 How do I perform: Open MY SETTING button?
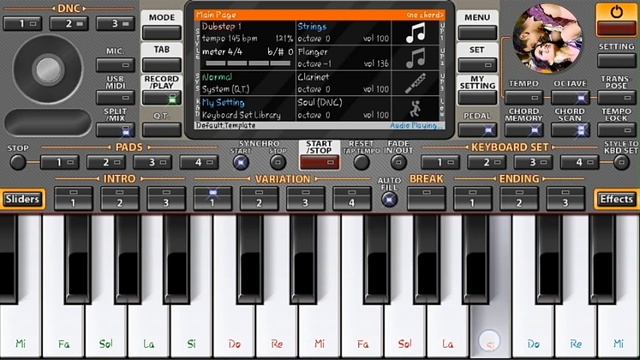click(x=477, y=98)
